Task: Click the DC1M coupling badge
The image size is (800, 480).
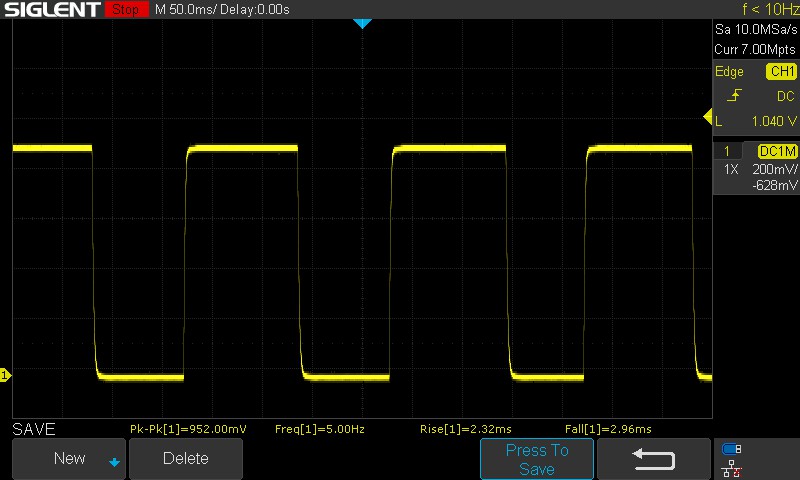Action: click(778, 151)
